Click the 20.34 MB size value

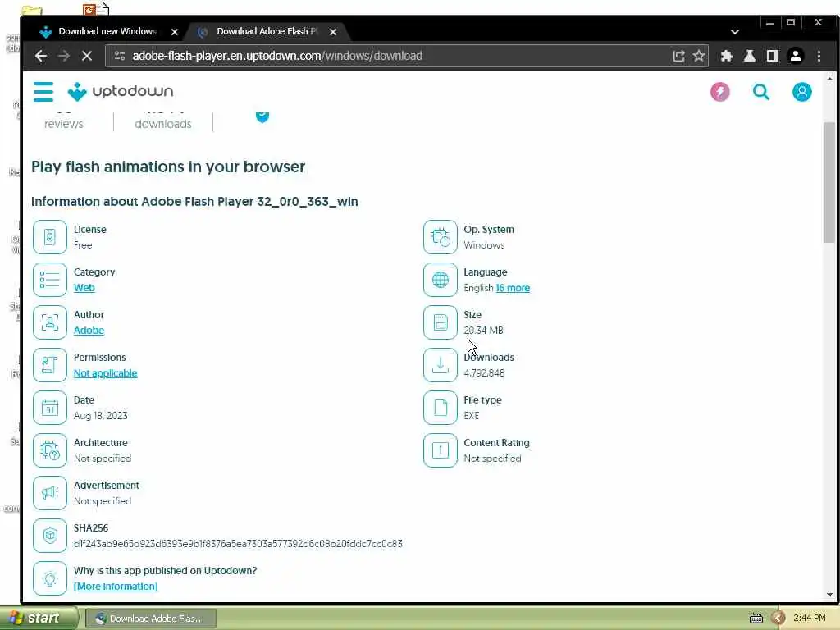[x=483, y=331]
